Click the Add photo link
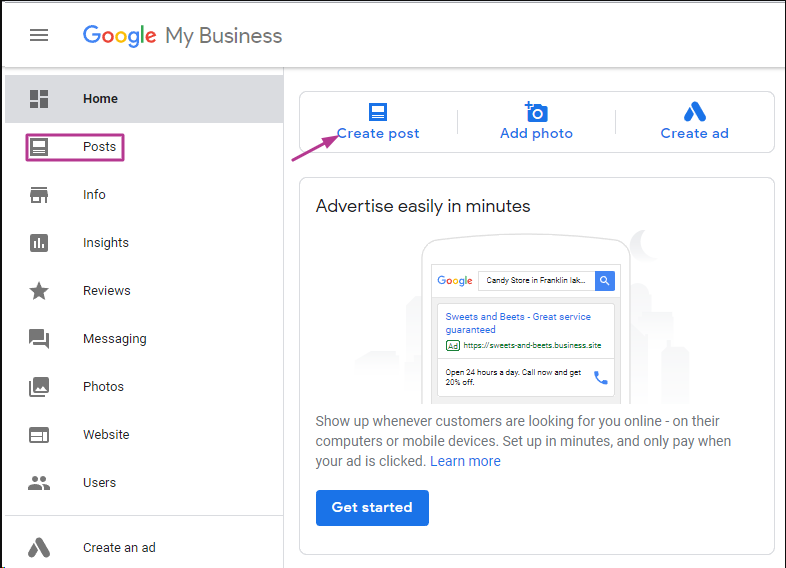The width and height of the screenshot is (786, 568). 536,133
